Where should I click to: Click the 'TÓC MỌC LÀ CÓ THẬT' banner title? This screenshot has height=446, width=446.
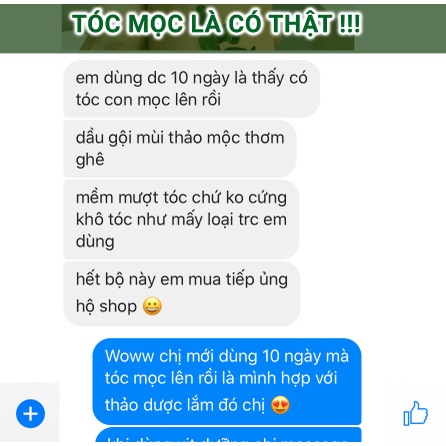pos(216,24)
